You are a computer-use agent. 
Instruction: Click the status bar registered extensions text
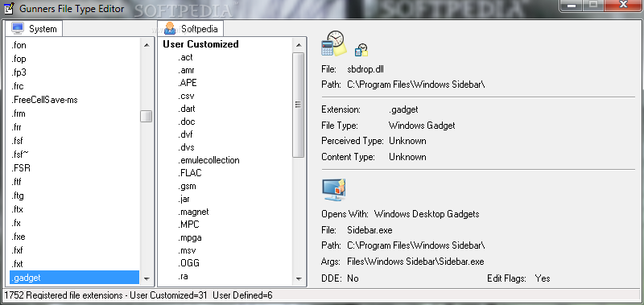(138, 295)
